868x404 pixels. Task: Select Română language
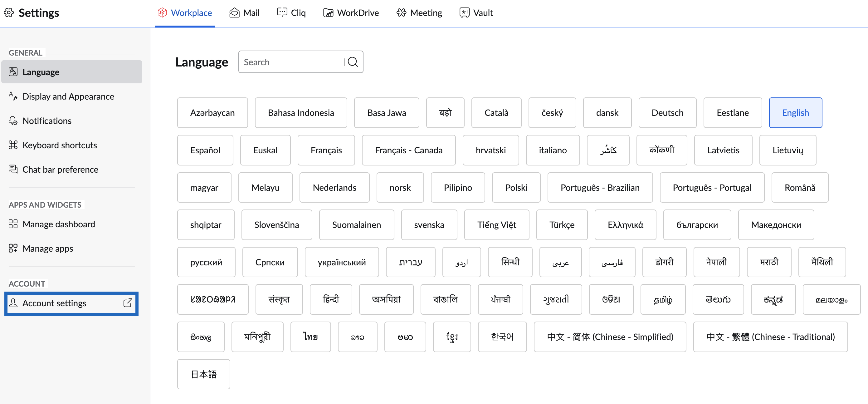(x=800, y=188)
